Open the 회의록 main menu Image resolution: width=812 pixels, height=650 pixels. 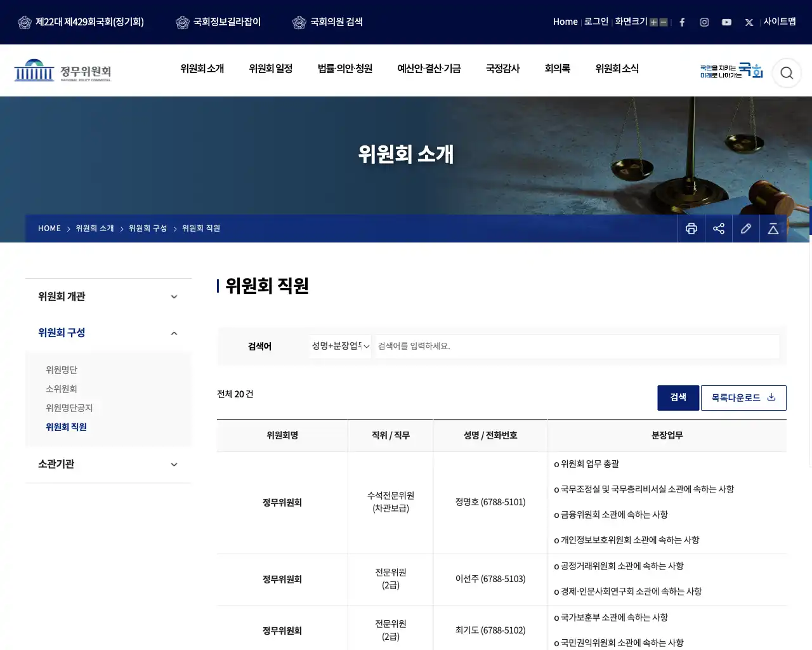pos(558,69)
